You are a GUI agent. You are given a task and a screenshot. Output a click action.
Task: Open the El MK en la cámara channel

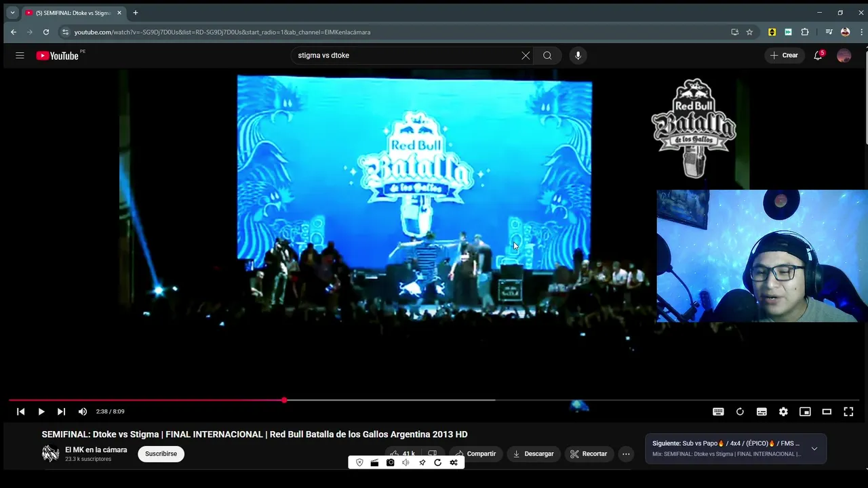96,450
